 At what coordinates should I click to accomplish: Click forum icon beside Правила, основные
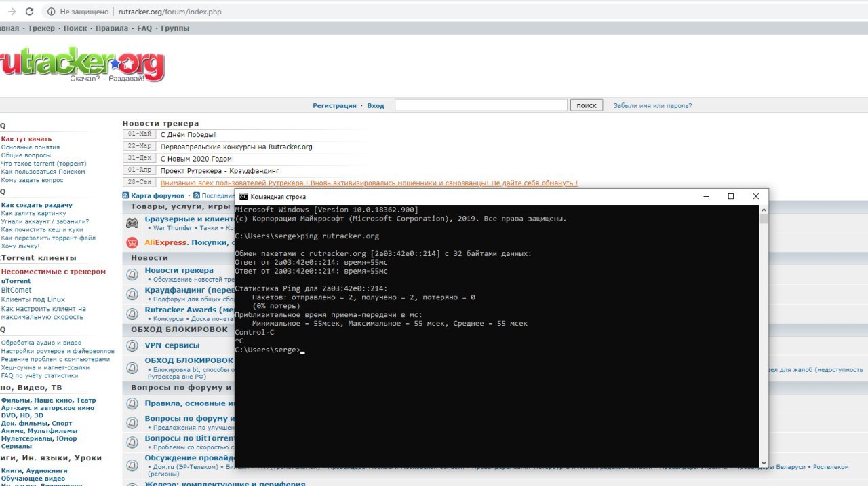[132, 403]
